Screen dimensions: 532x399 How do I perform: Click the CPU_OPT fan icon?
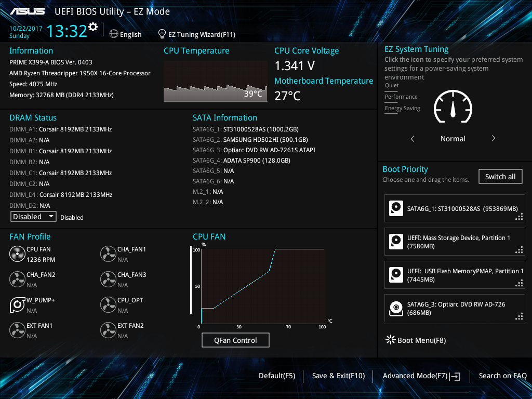tap(108, 305)
